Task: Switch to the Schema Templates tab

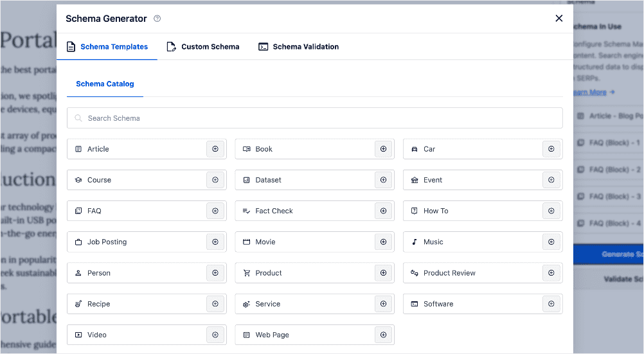Action: tap(107, 47)
